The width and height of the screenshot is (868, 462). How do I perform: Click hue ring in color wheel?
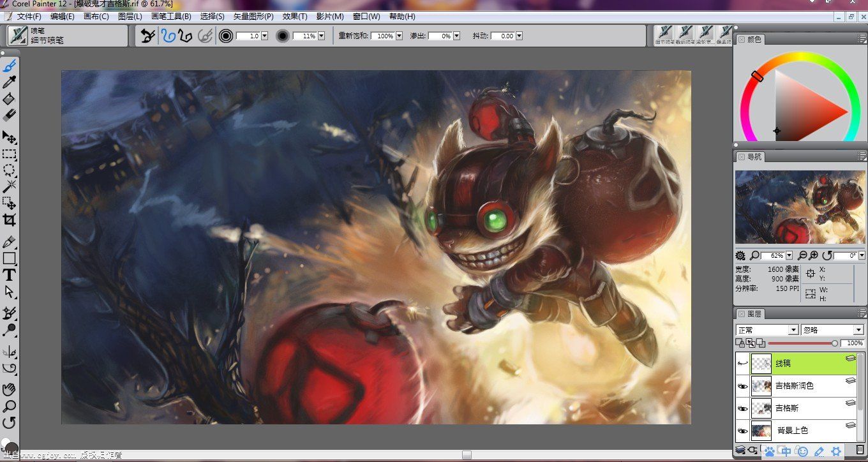(x=801, y=57)
